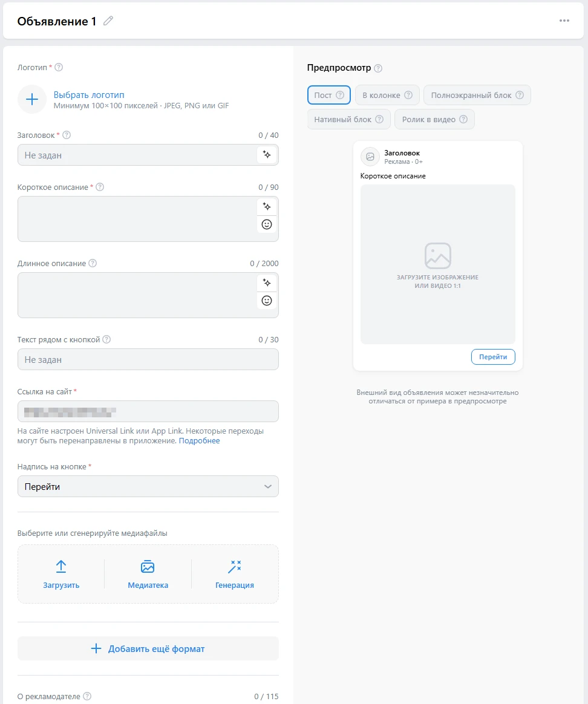588x704 pixels.
Task: Open emoji picker in Длинное описание
Action: coord(267,301)
